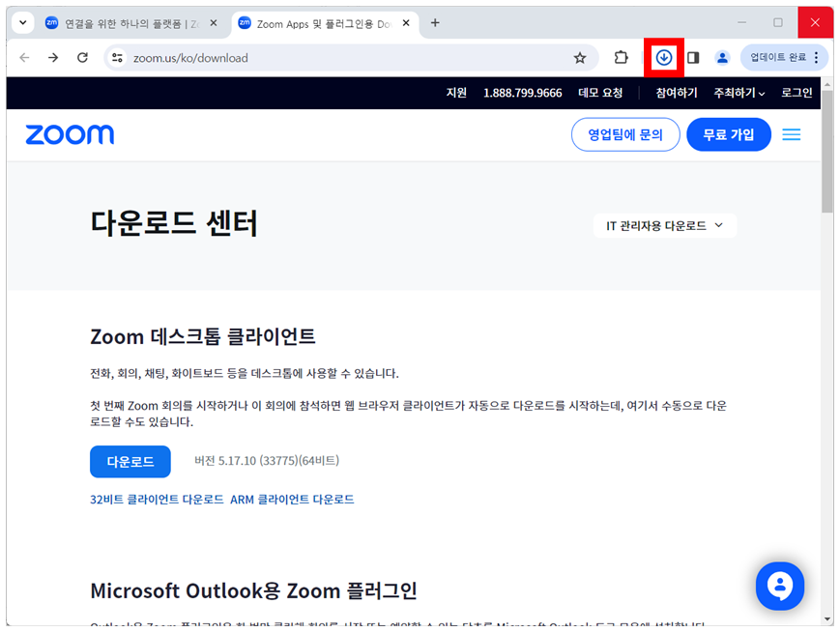
Task: Click the blue 다운로드 button
Action: point(130,461)
